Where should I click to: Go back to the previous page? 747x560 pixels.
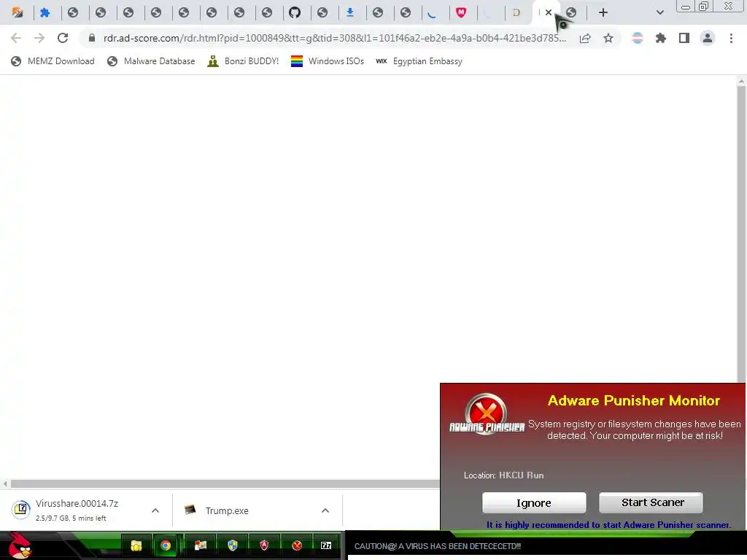point(16,38)
